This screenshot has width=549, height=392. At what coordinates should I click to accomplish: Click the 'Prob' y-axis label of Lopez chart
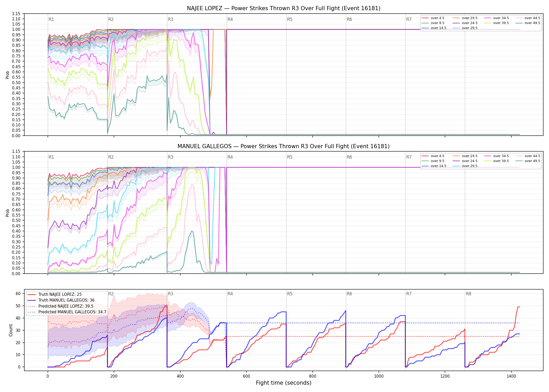pyautogui.click(x=8, y=75)
